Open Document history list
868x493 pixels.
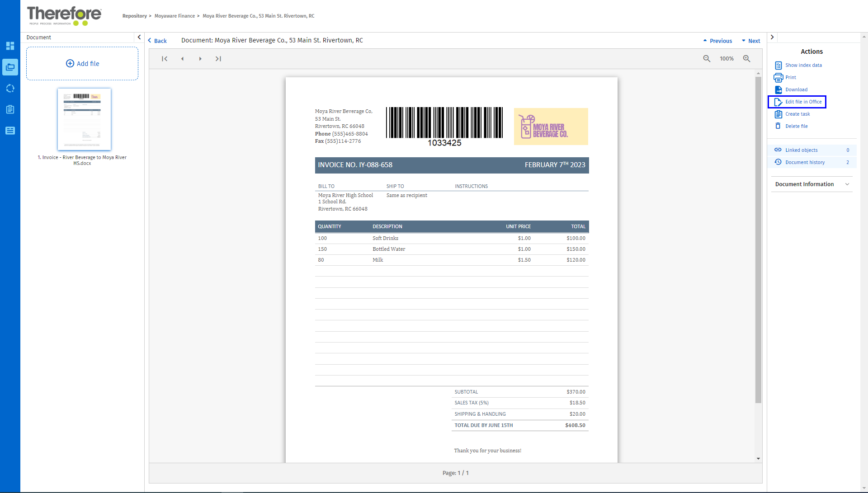[x=812, y=162]
